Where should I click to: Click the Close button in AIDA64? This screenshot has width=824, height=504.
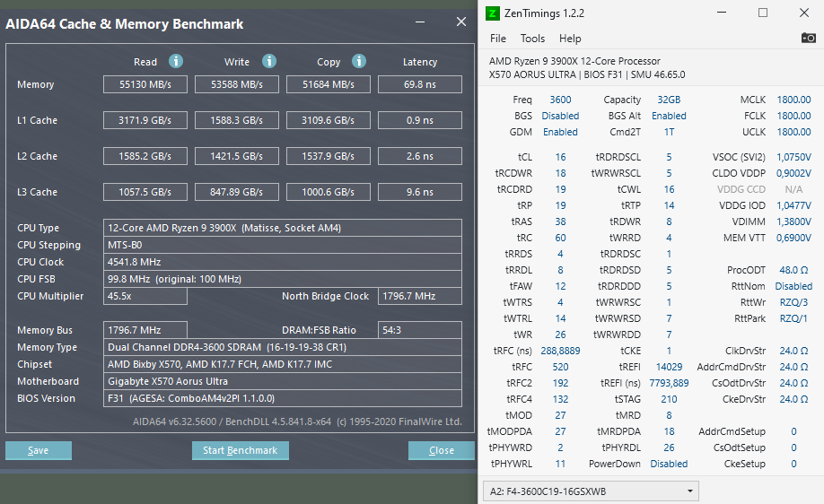pyautogui.click(x=442, y=450)
